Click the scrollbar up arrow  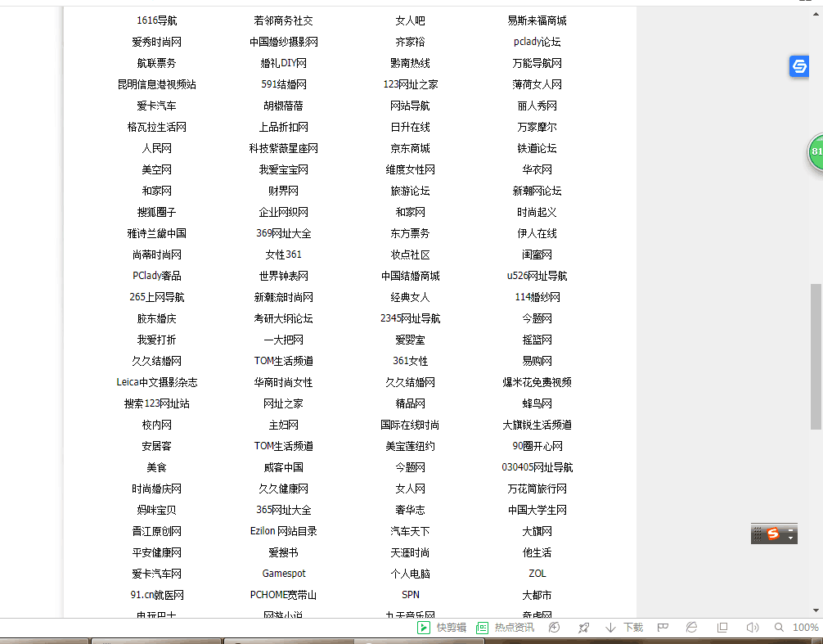[816, 14]
